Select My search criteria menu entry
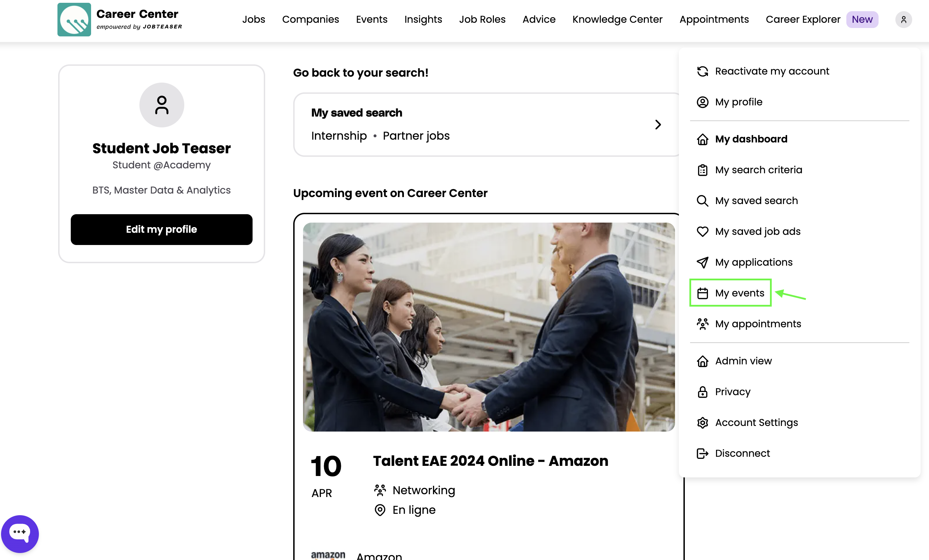 point(799,170)
